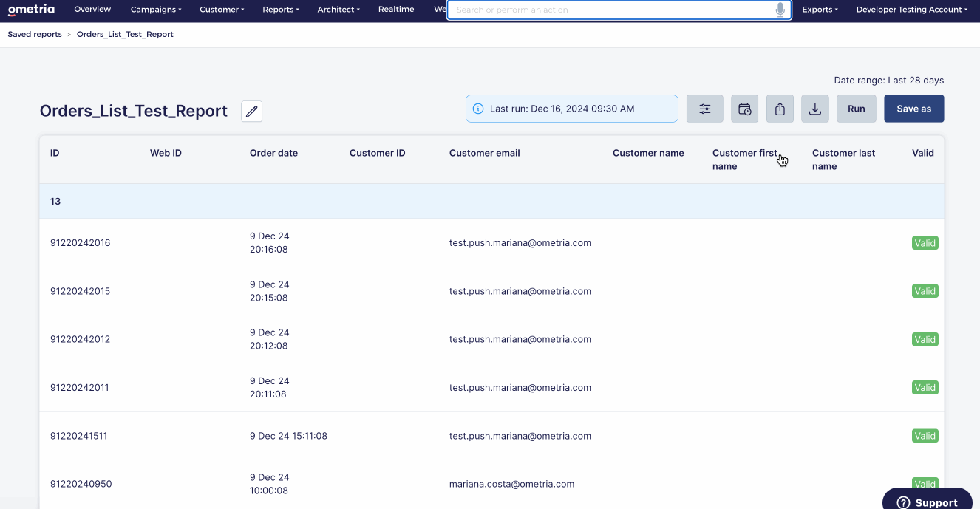Click the Support question mark icon
Screen dimensions: 980x509
pos(903,502)
